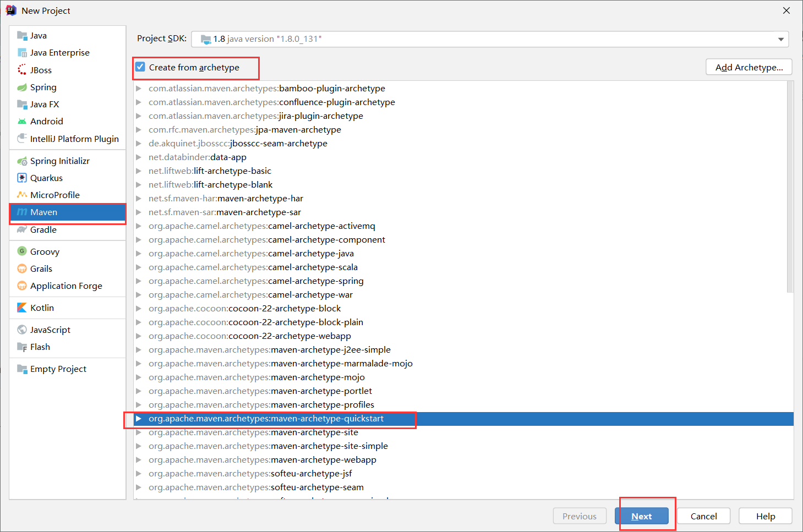The height and width of the screenshot is (532, 803).
Task: Select maven-archetype-site-simple in list
Action: pos(463,446)
